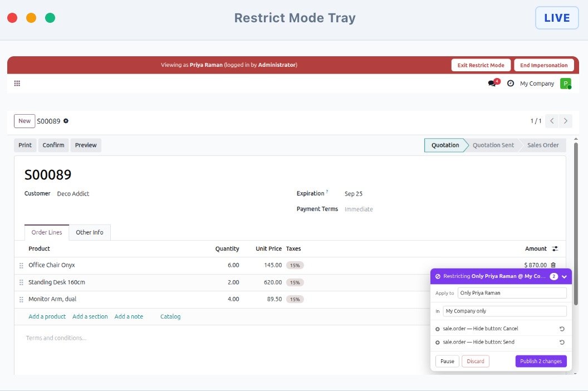Click the drag handle for Office Chair Onyx

[x=21, y=265]
